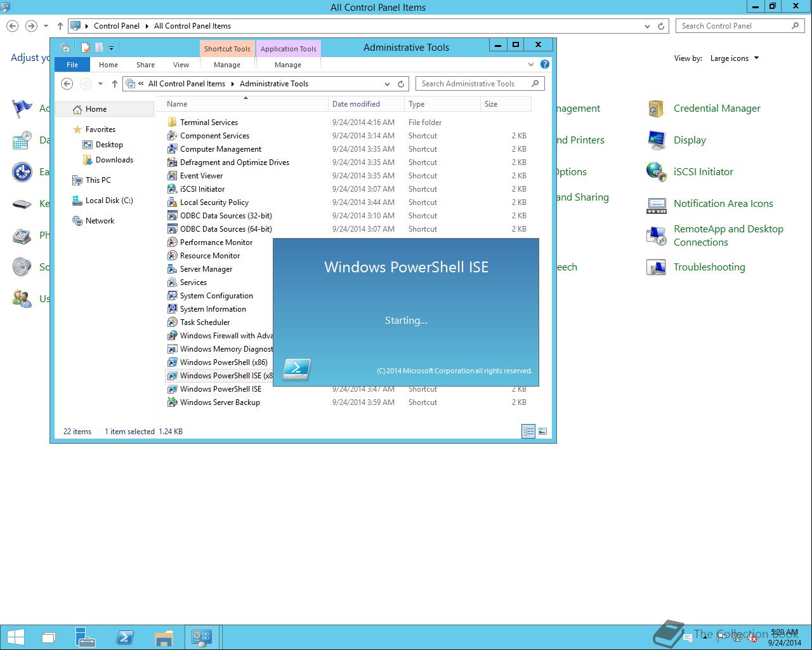
Task: Select Defragment and Optimize Drives icon
Action: click(x=172, y=162)
